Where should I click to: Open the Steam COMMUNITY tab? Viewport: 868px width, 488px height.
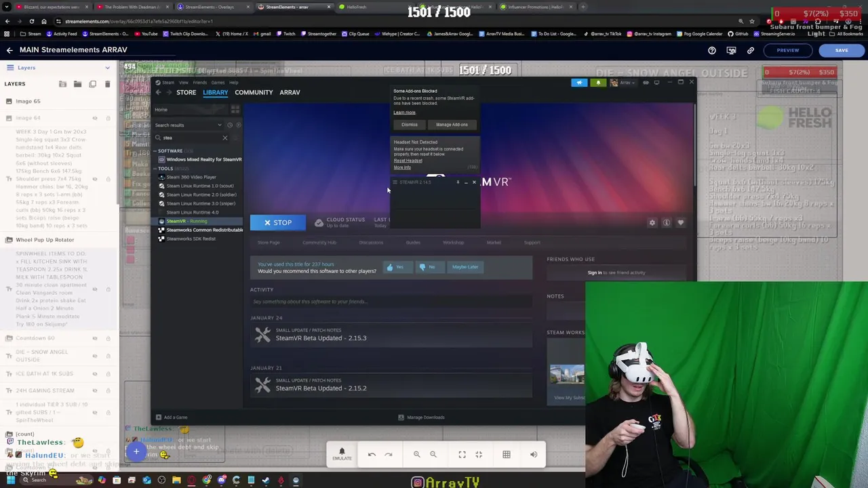[254, 93]
